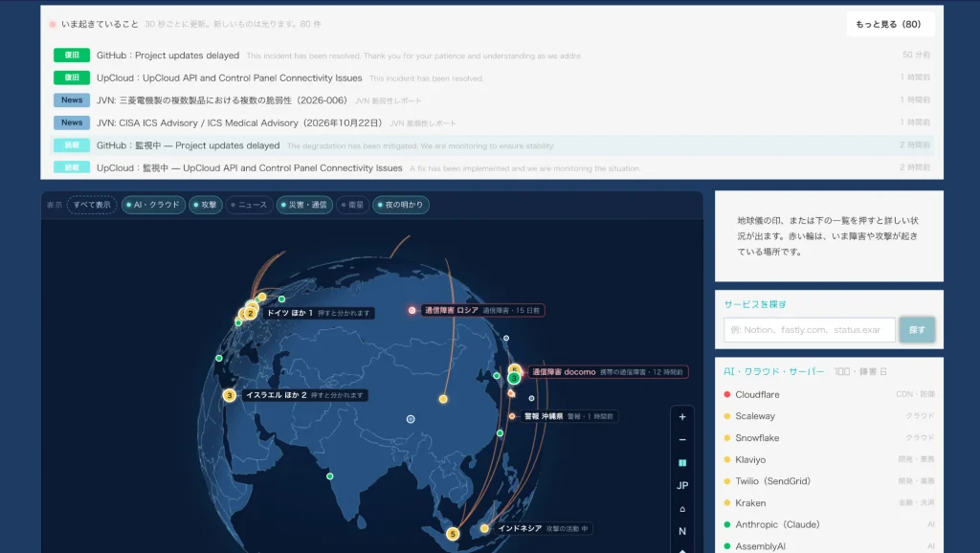Image resolution: width=980 pixels, height=553 pixels.
Task: Orient globe north with N button
Action: (x=681, y=531)
